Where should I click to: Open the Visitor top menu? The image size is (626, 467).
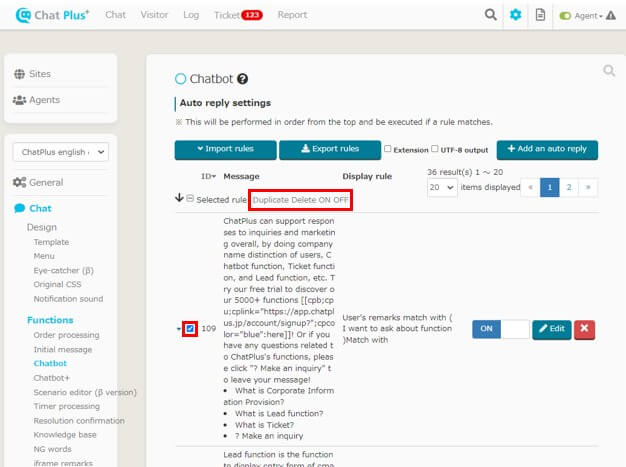[x=154, y=15]
